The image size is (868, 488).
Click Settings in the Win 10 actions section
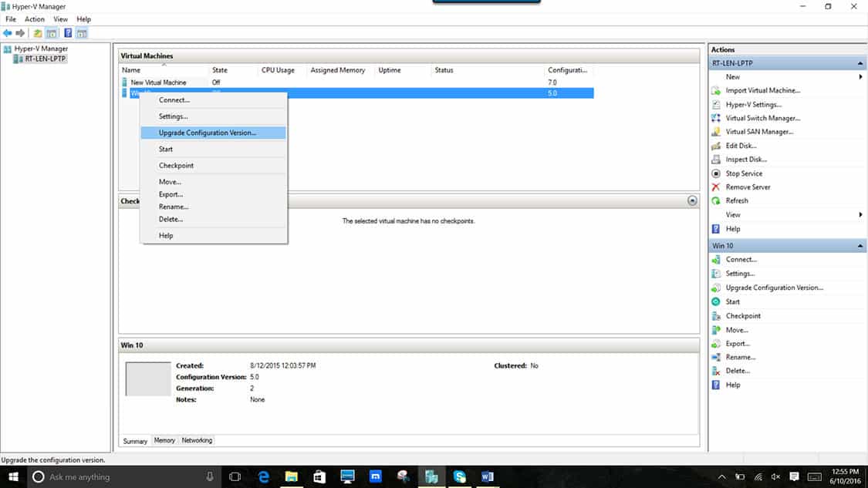pyautogui.click(x=740, y=274)
